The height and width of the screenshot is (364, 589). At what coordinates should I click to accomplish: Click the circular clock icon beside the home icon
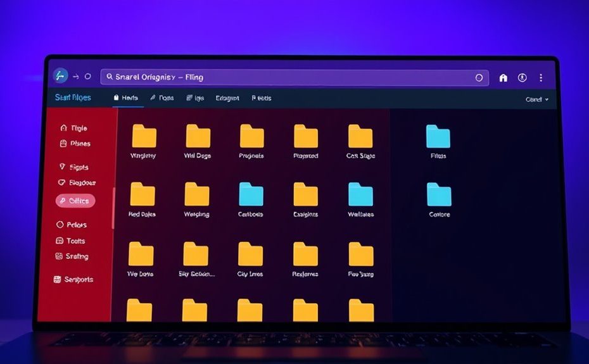522,78
